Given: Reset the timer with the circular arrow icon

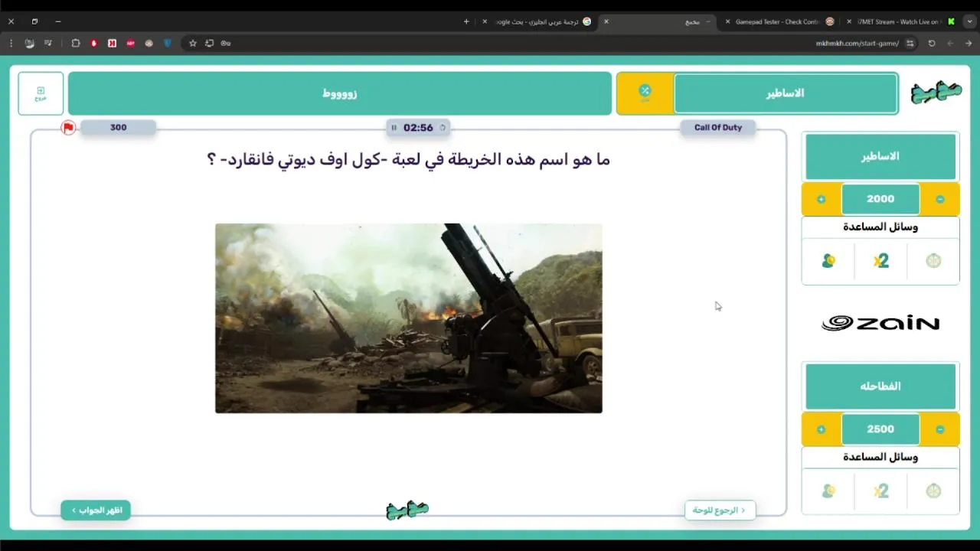Looking at the screenshot, I should tap(442, 128).
